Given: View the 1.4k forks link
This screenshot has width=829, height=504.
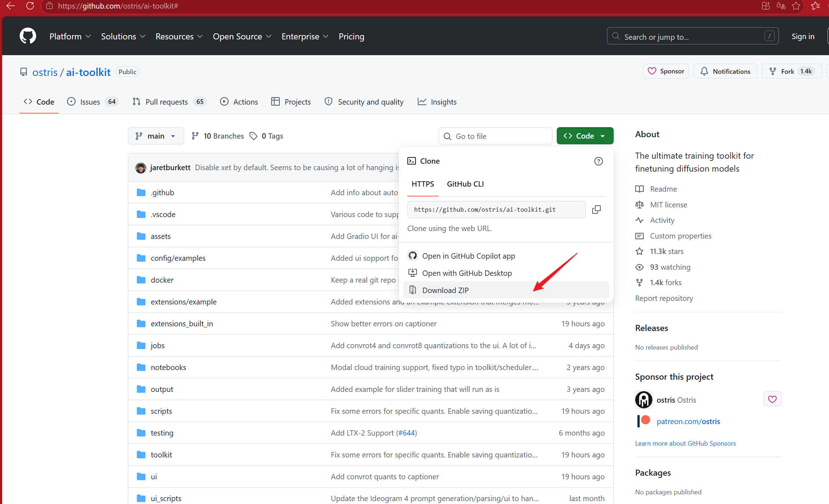Looking at the screenshot, I should [666, 282].
